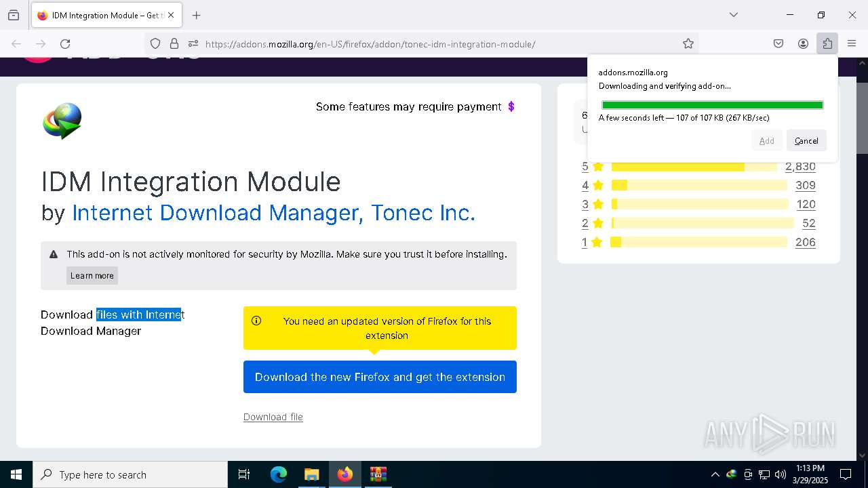Go back to the previous page
Viewport: 868px width, 488px height.
point(16,44)
